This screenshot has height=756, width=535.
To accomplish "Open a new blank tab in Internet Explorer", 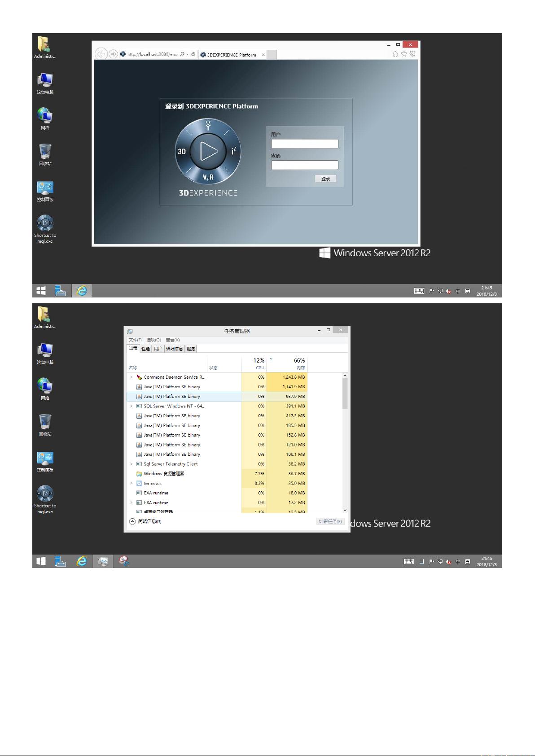I will coord(272,55).
